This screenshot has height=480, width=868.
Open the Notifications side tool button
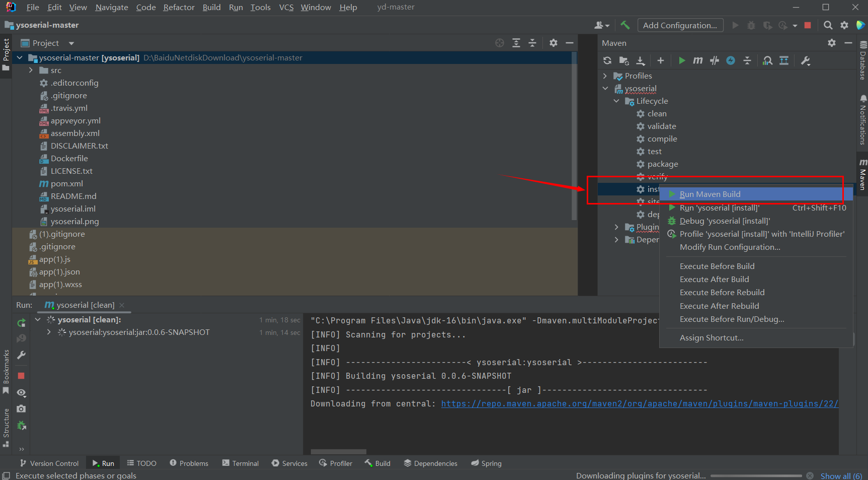862,120
